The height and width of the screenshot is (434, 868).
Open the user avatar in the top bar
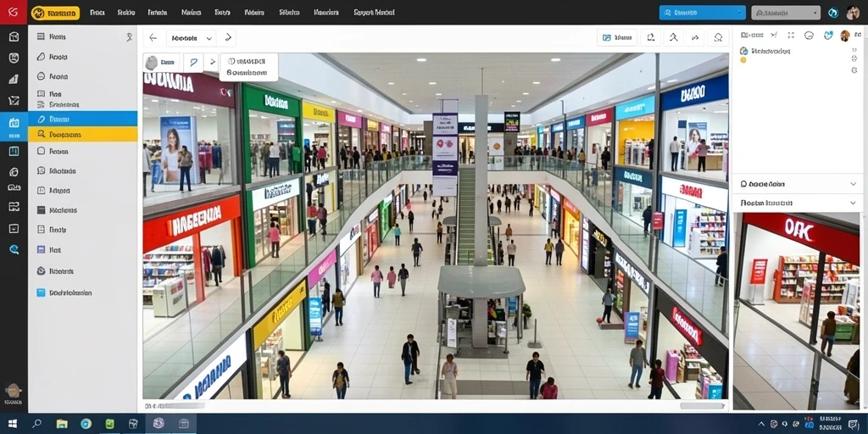coord(853,12)
